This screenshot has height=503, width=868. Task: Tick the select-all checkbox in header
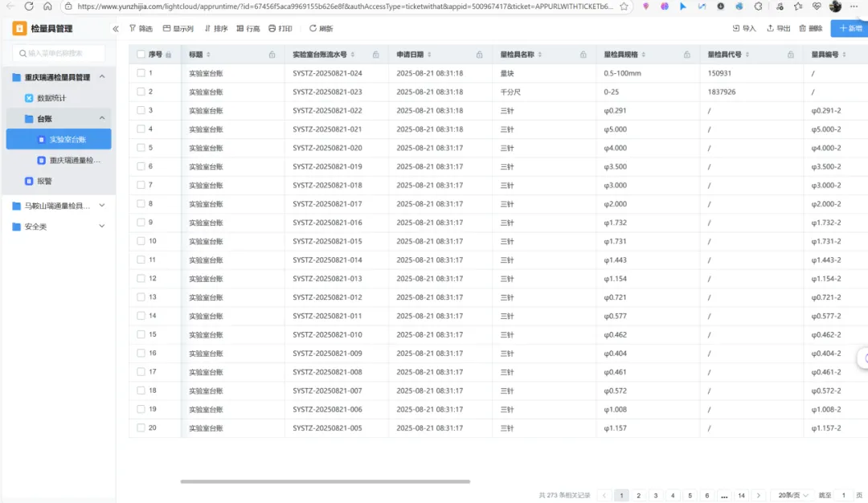tap(141, 55)
